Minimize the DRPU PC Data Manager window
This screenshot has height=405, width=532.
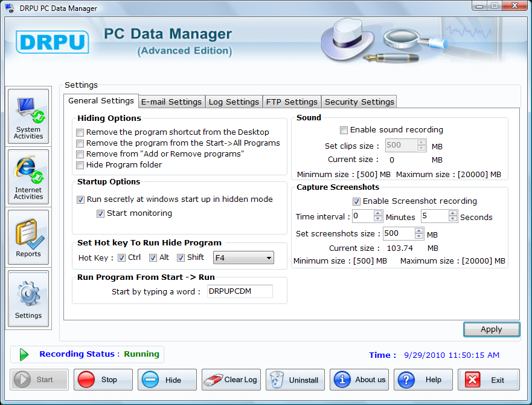pos(479,6)
